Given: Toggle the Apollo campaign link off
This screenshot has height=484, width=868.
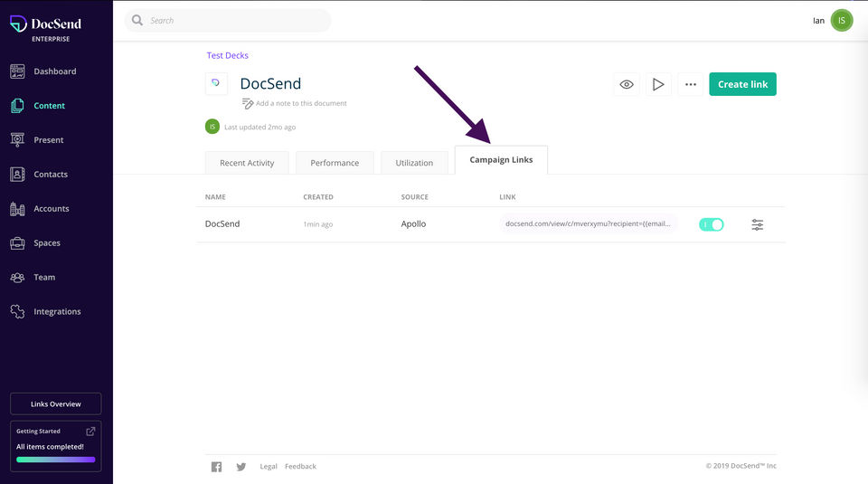Looking at the screenshot, I should pos(712,224).
